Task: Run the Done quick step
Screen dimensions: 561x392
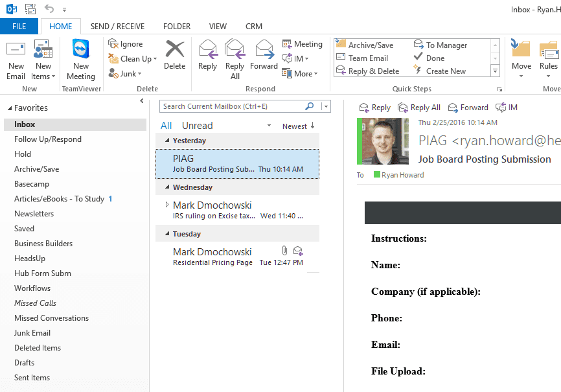Action: [429, 58]
